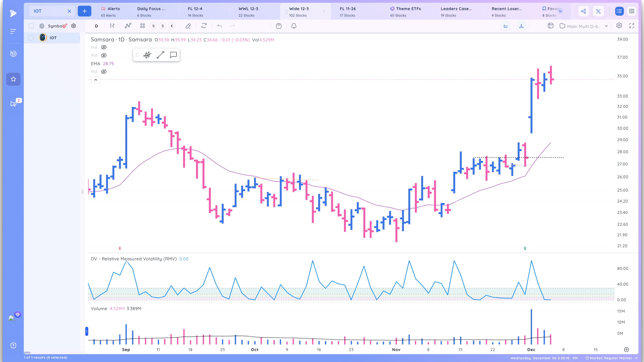Open chart settings gear icon
This screenshot has height=362, width=644.
pyautogui.click(x=619, y=26)
